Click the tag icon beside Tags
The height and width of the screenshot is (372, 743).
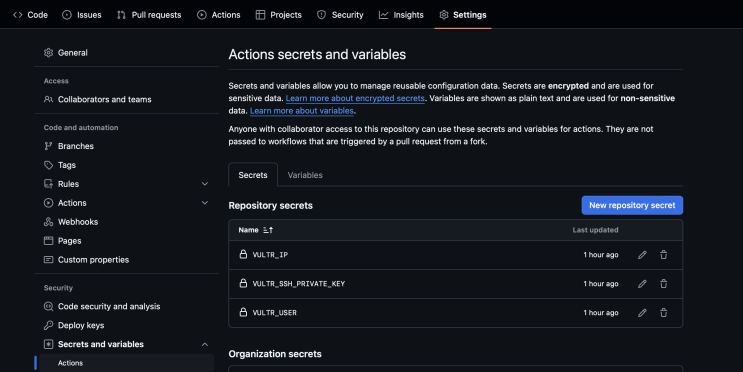coord(48,165)
